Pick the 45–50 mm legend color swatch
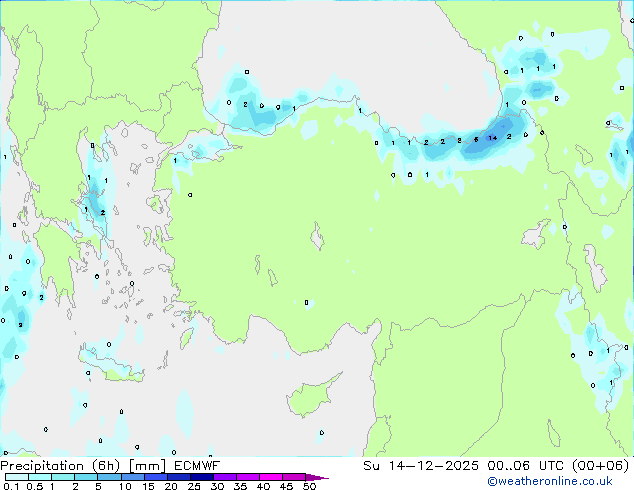The height and width of the screenshot is (490, 634). 294,477
